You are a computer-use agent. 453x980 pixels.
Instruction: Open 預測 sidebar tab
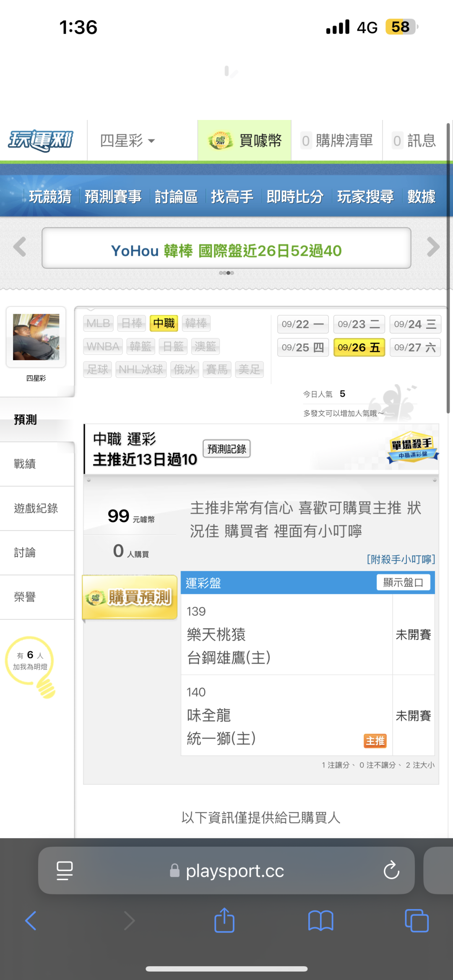(x=37, y=420)
